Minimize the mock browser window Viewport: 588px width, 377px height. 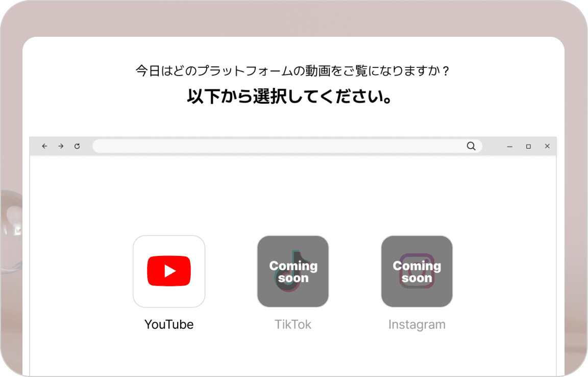coord(509,147)
